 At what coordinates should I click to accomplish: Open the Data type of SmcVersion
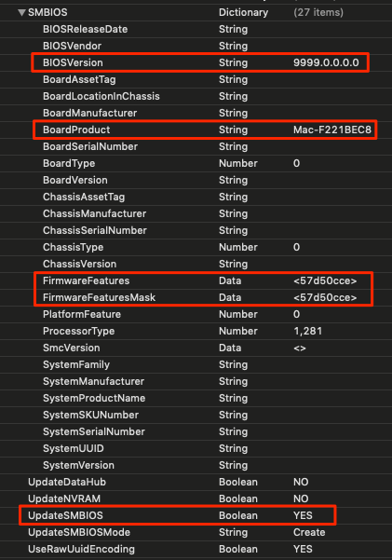[x=230, y=348]
